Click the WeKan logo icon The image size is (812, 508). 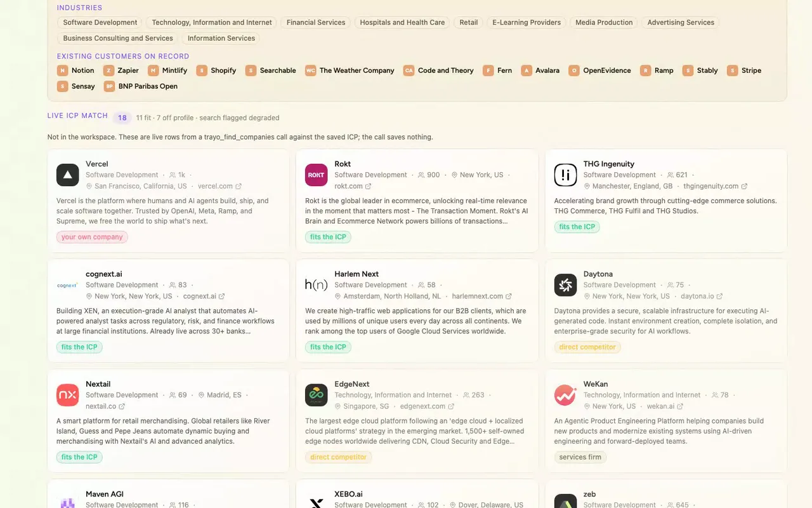[x=566, y=395]
